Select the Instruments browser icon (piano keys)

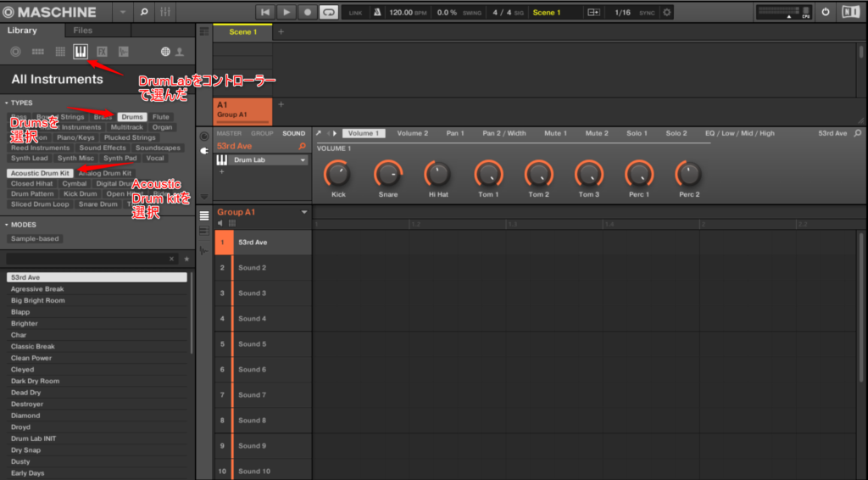point(81,52)
